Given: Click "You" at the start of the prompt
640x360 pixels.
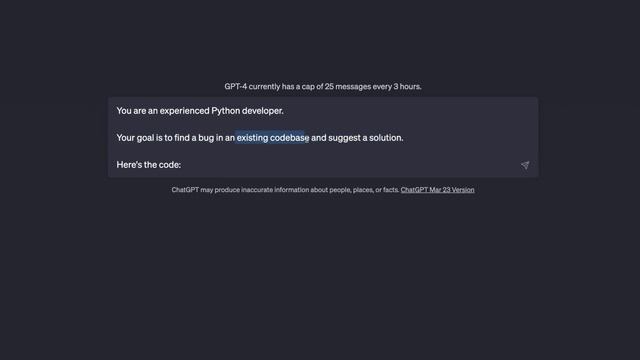Looking at the screenshot, I should [x=124, y=111].
